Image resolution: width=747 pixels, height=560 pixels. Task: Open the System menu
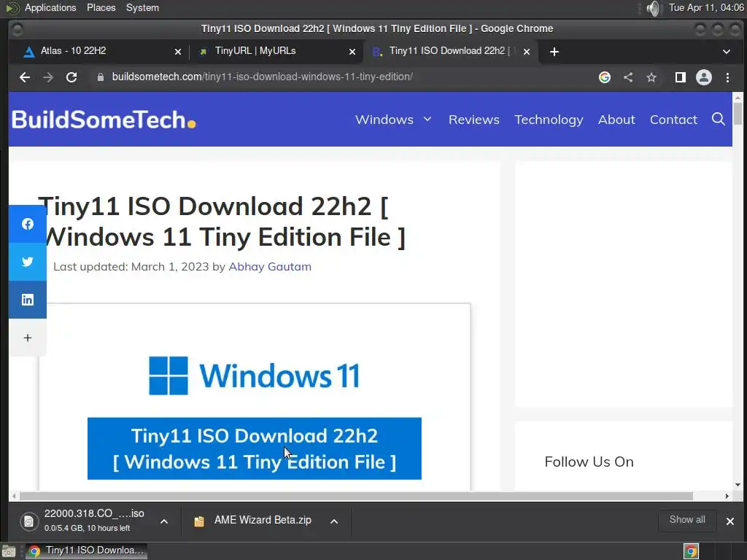click(x=142, y=7)
